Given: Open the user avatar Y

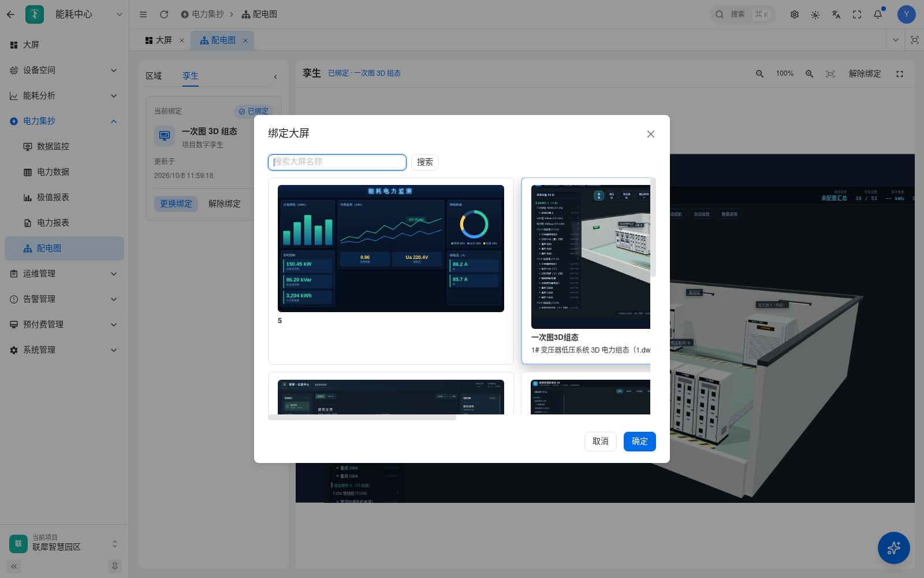Looking at the screenshot, I should tap(907, 14).
